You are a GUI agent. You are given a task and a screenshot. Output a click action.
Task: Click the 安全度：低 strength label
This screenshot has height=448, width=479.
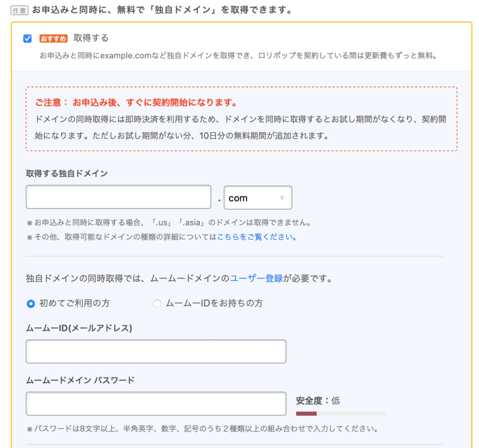coord(318,401)
